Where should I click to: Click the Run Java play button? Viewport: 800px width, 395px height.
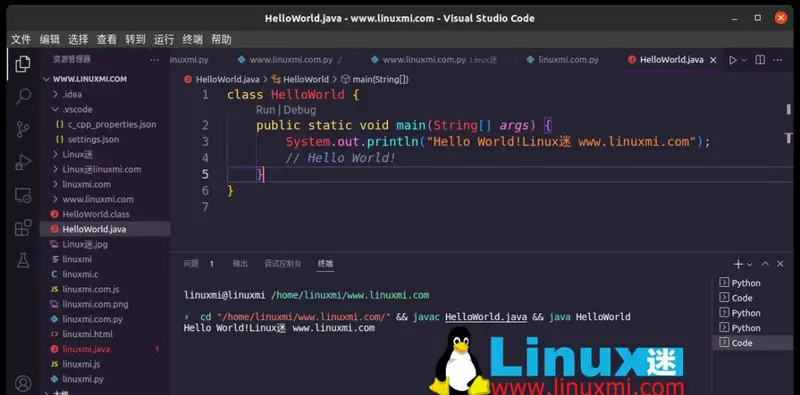tap(733, 60)
